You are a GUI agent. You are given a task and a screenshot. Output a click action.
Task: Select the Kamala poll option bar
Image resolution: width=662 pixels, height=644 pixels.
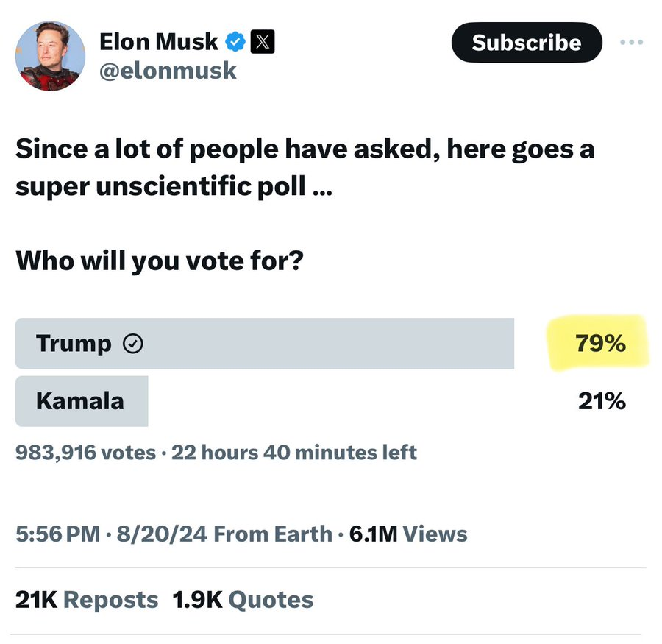point(82,402)
